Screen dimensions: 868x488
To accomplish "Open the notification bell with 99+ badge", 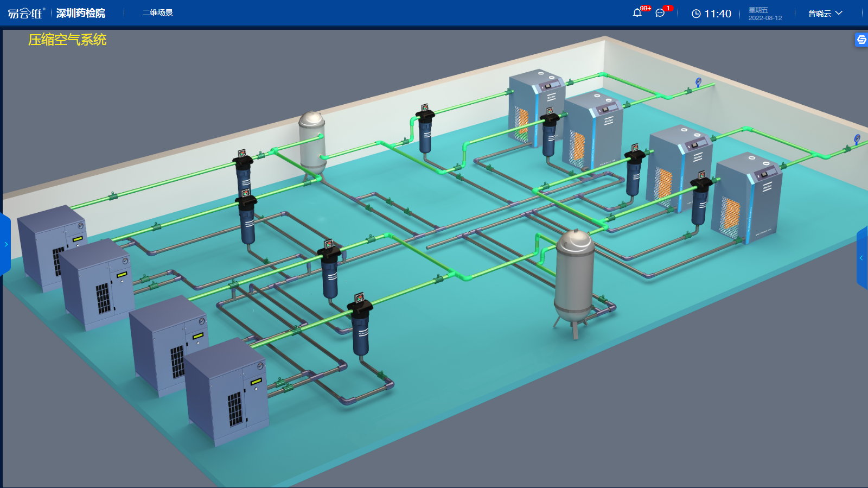I will click(x=637, y=13).
